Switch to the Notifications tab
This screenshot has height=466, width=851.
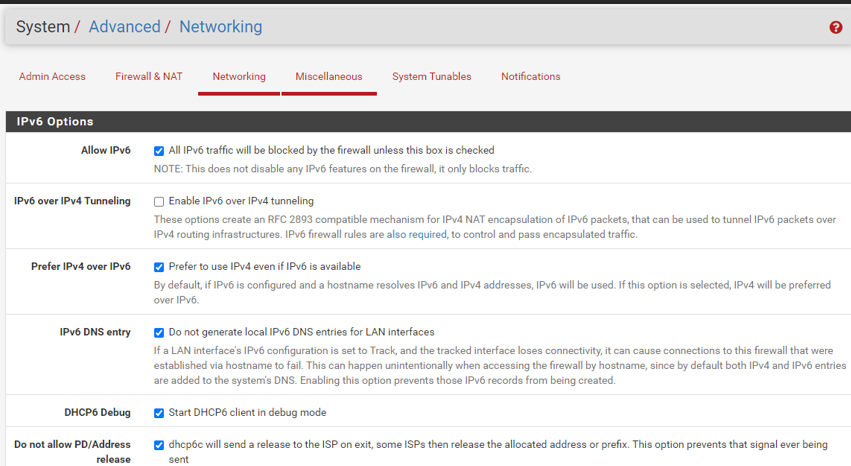[530, 76]
